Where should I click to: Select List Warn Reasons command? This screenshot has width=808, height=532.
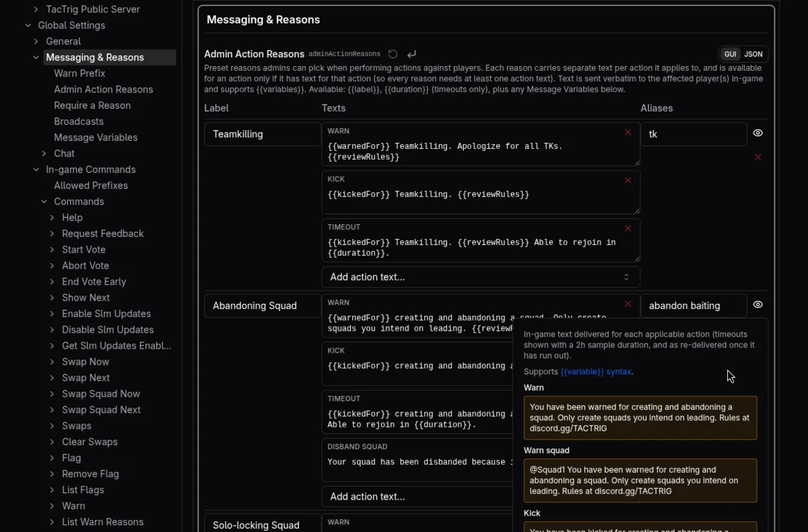[x=102, y=522]
